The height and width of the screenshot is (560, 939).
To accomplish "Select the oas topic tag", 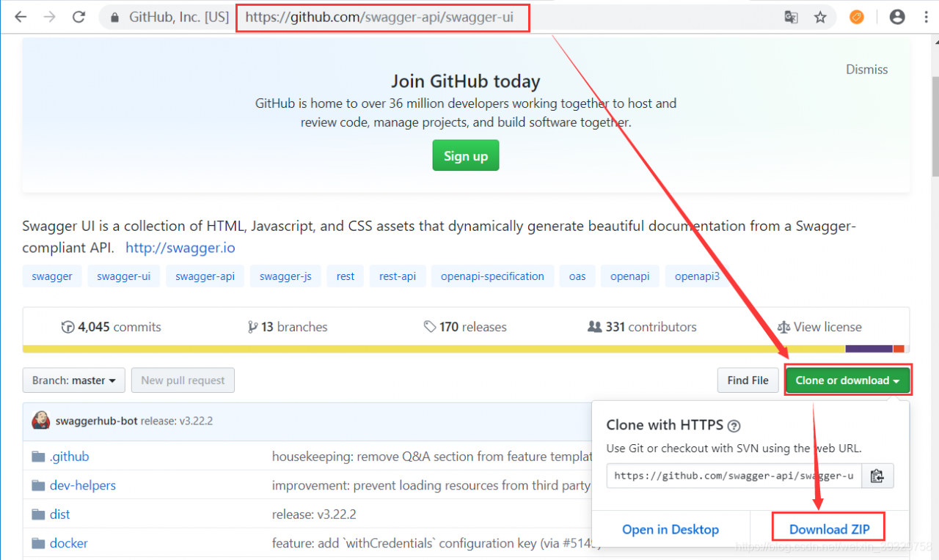I will pyautogui.click(x=577, y=276).
